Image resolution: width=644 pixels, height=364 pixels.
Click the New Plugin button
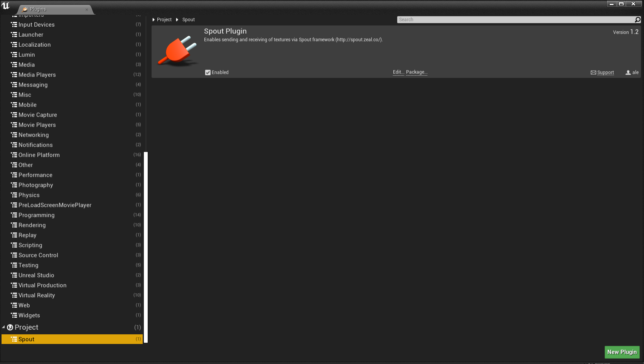pos(622,352)
